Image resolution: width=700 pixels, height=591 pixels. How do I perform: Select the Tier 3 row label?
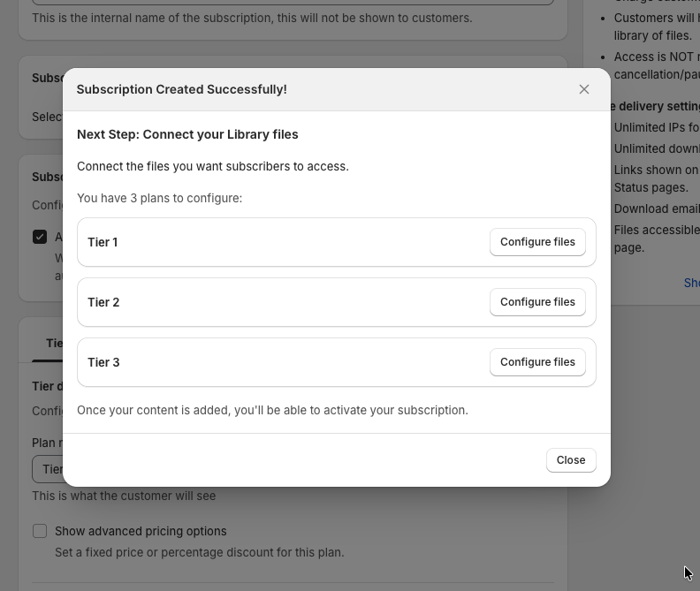click(x=103, y=362)
